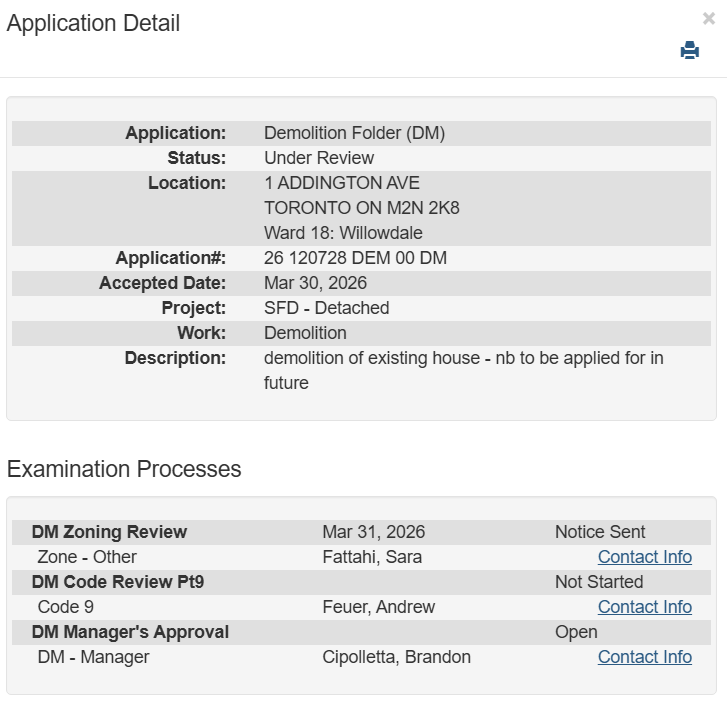The height and width of the screenshot is (728, 727).
Task: Click the 1 ADDINGTON AVE address line
Action: 342,183
